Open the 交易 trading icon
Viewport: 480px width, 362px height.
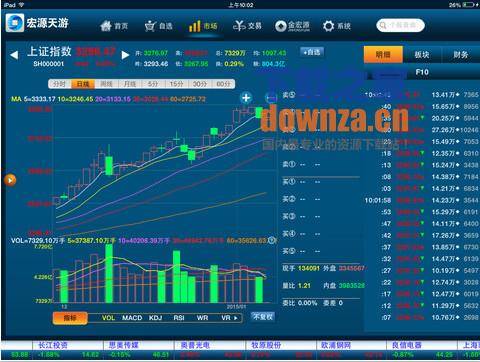(239, 26)
